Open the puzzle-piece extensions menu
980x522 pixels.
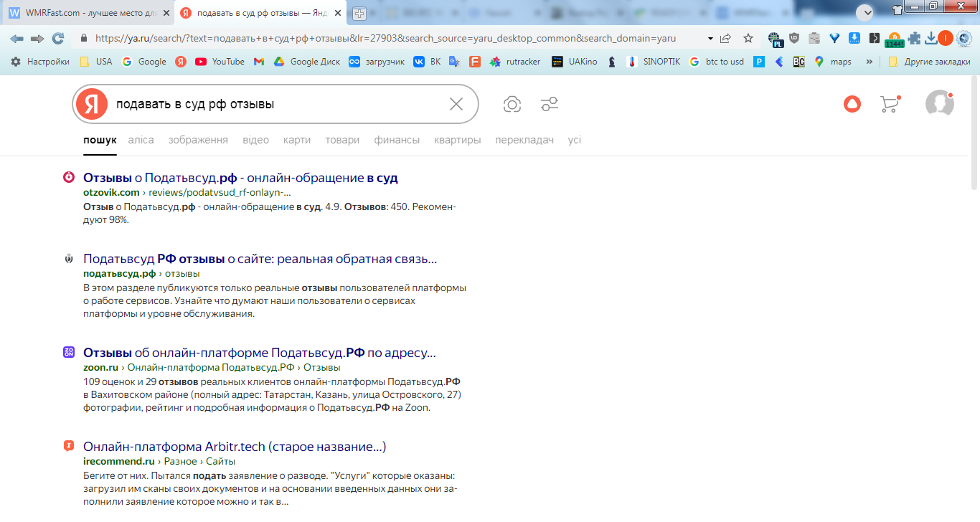coord(914,38)
